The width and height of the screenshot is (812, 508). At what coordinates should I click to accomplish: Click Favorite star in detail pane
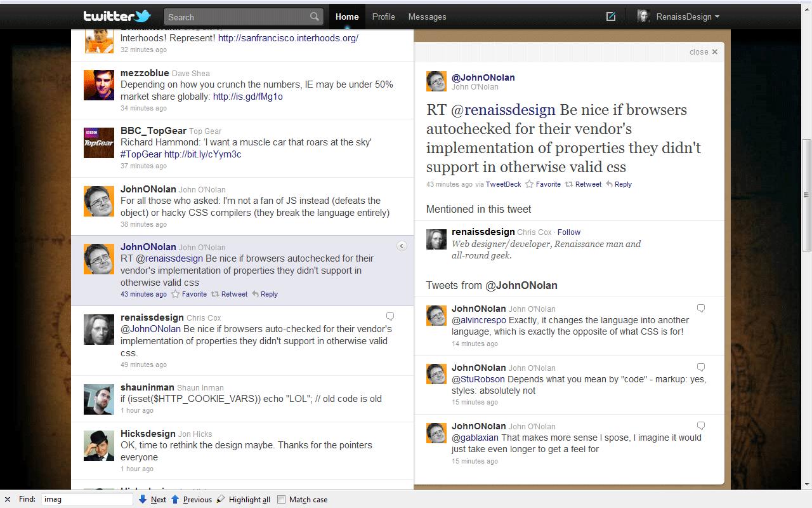(x=530, y=184)
